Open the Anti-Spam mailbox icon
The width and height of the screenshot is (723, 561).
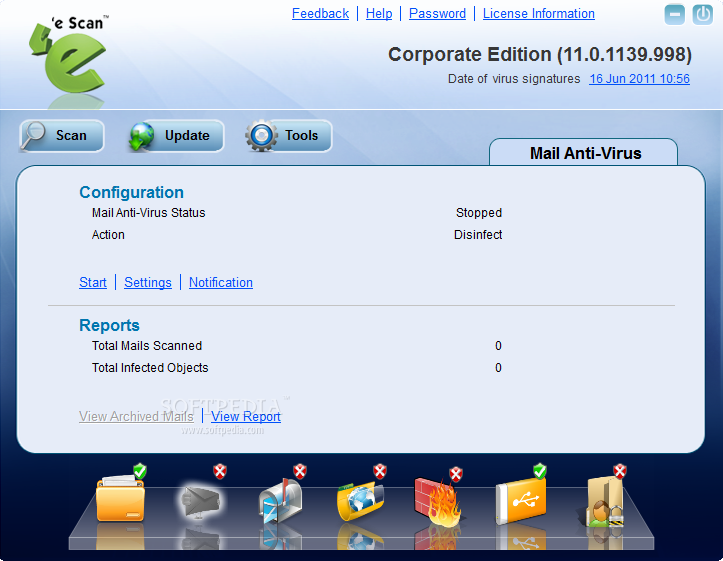(x=280, y=501)
